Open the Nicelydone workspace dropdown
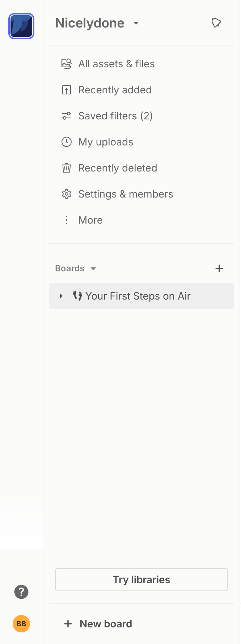241x644 pixels. 136,23
